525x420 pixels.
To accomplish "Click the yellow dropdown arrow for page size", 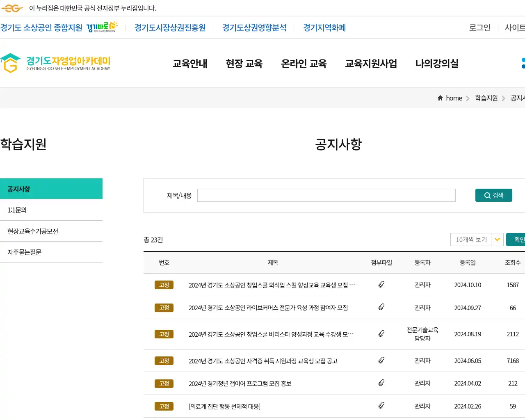I will coord(497,240).
